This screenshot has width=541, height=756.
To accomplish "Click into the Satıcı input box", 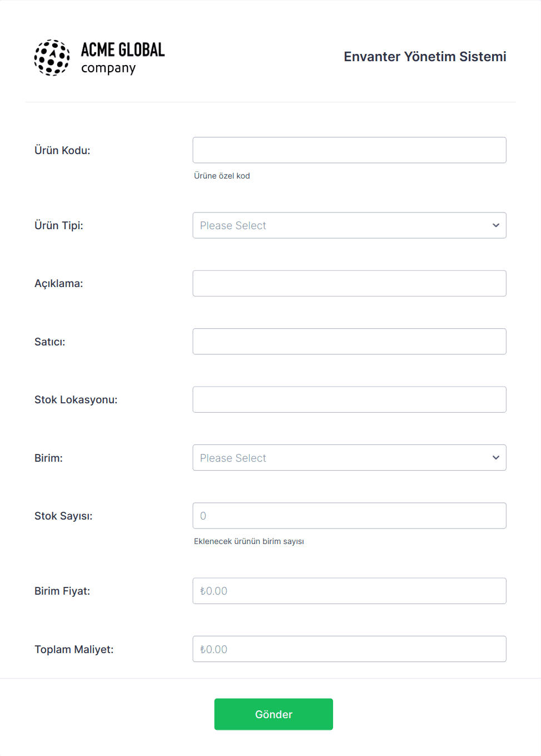I will (349, 342).
